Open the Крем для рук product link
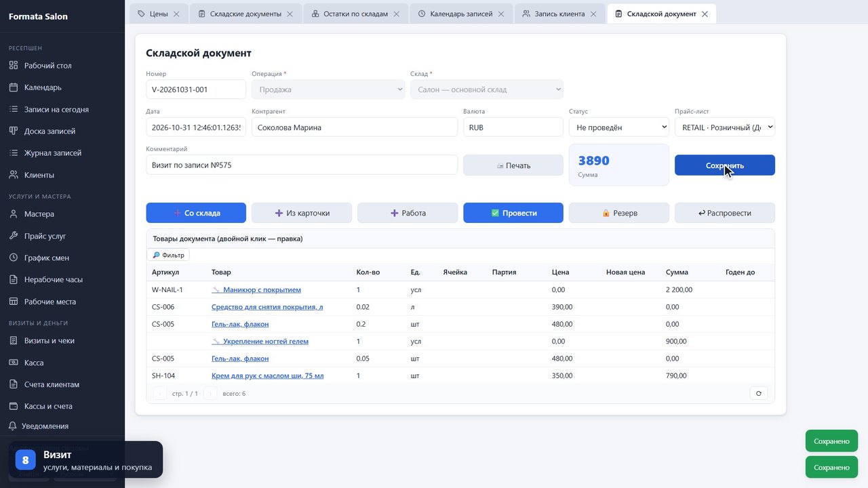868x488 pixels. 267,375
